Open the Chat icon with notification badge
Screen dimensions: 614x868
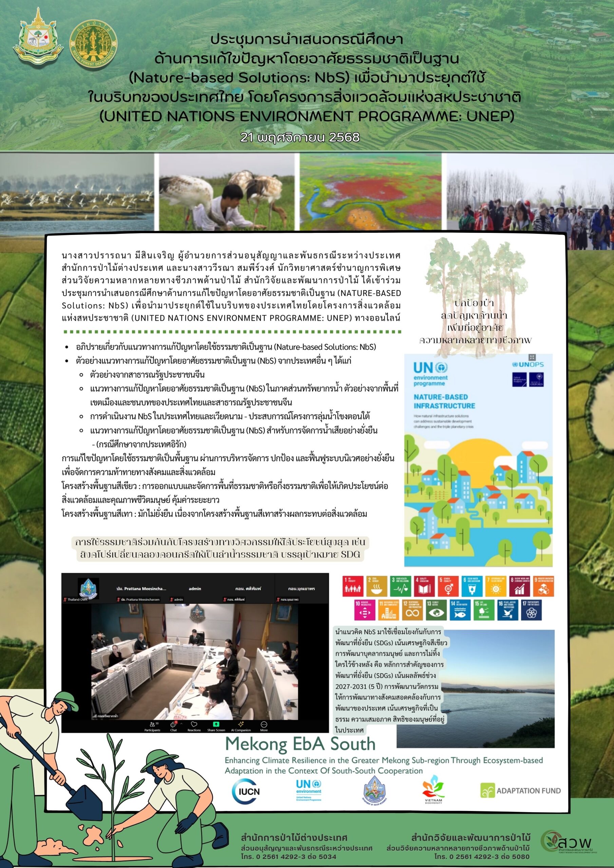[174, 724]
